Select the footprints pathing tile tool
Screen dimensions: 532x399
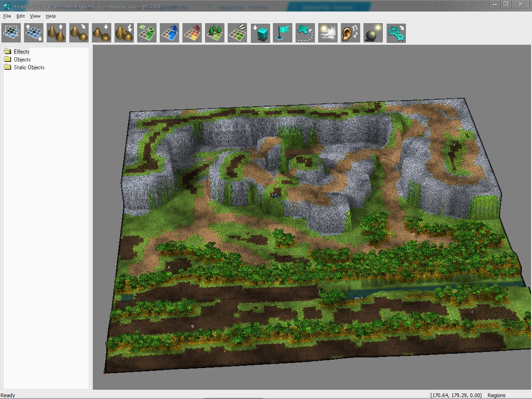coord(237,33)
